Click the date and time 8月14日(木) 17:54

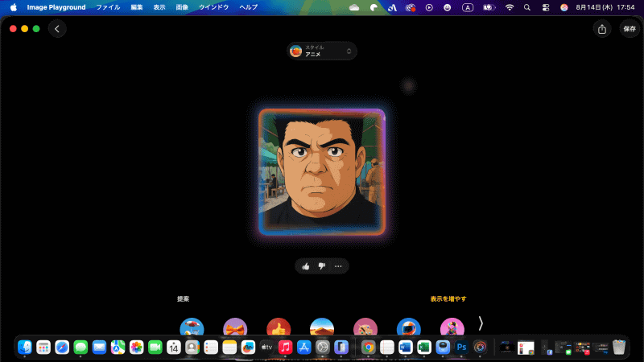[x=605, y=7]
